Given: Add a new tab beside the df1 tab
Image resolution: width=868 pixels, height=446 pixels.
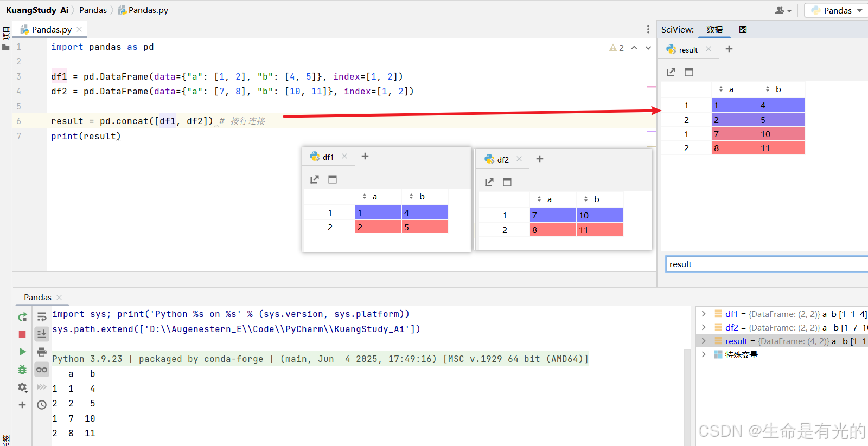Looking at the screenshot, I should [x=365, y=156].
